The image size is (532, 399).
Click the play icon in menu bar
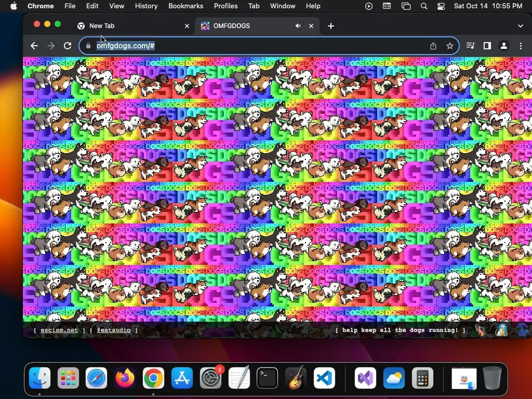[369, 6]
